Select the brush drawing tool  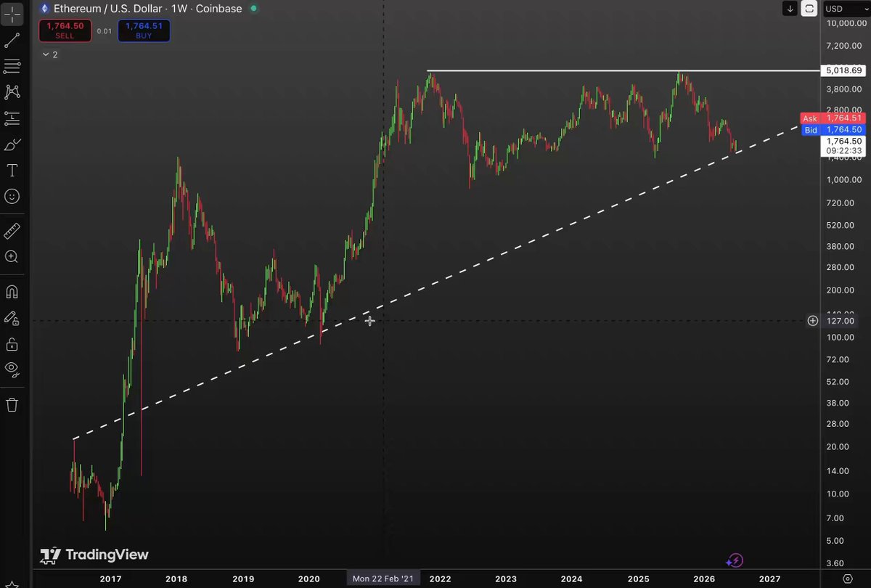pyautogui.click(x=12, y=144)
